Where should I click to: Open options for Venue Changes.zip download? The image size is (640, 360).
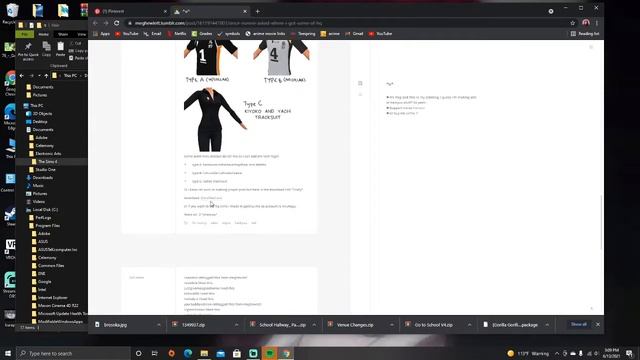point(392,325)
